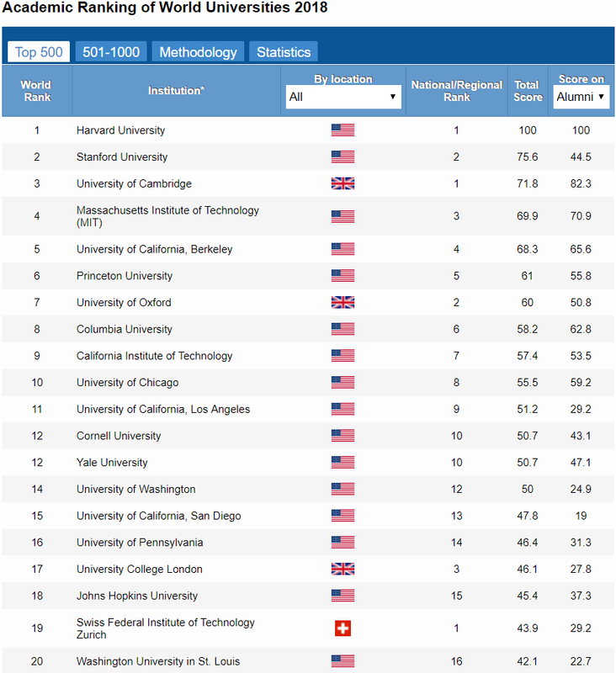
Task: Open the Harvard University link
Action: click(120, 130)
